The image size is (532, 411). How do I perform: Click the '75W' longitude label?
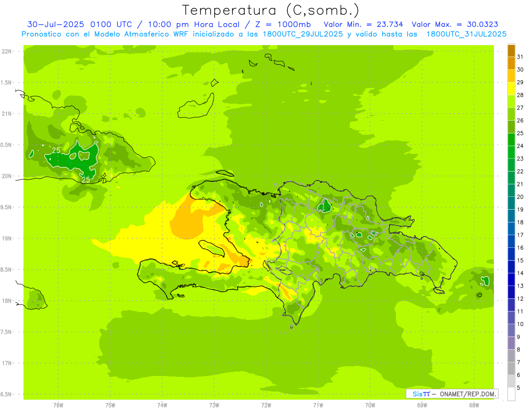pos(110,405)
